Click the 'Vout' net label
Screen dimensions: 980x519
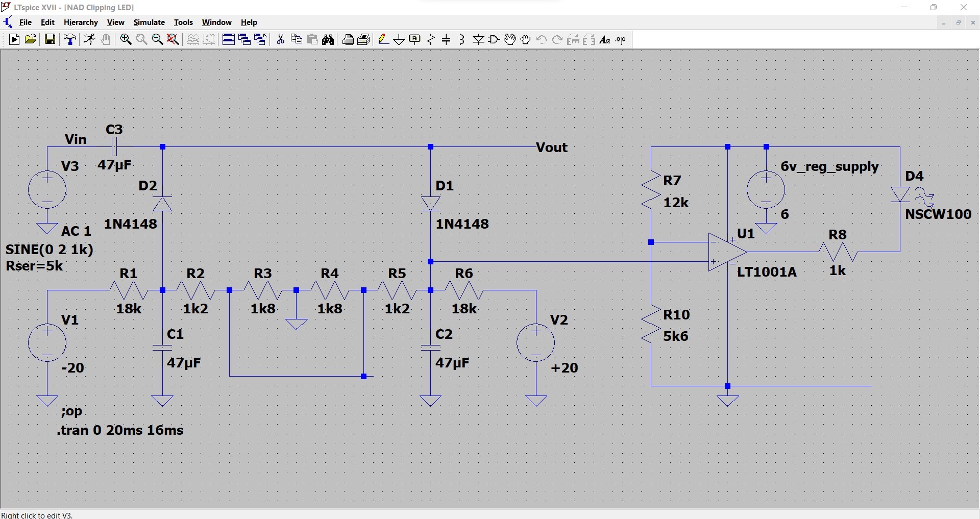[x=552, y=147]
